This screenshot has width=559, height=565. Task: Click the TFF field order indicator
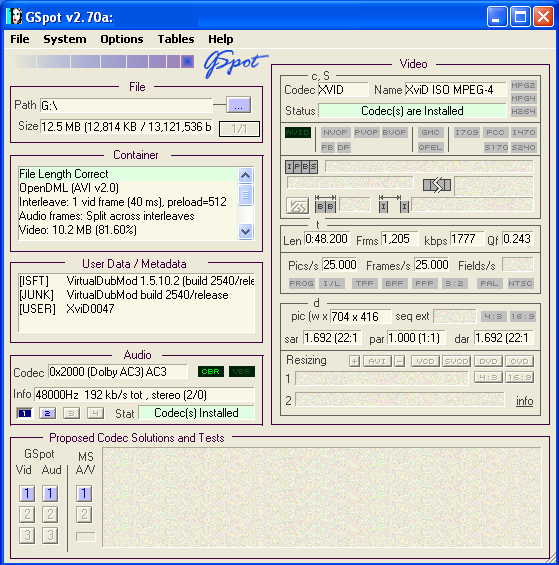point(364,284)
